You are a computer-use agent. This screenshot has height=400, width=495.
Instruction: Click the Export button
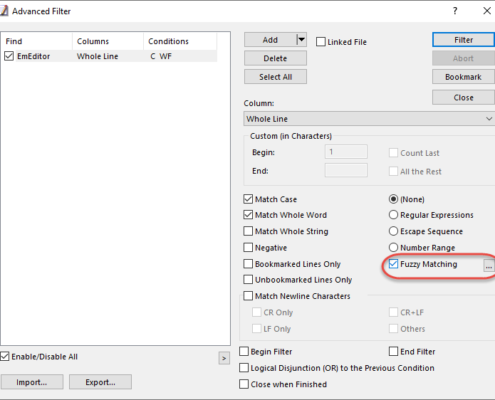(100, 382)
